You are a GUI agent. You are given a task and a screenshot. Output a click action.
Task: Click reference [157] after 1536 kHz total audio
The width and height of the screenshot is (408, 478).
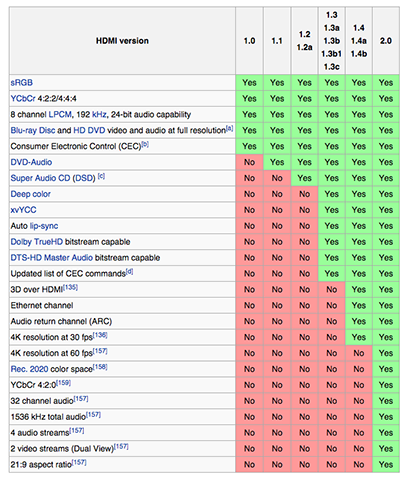(x=93, y=415)
